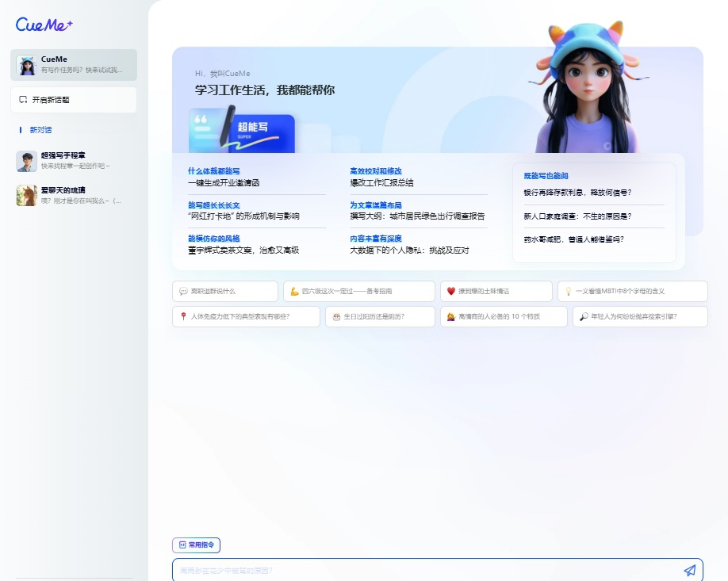
Task: Select 爆改工作汇报总结 example prompt
Action: coord(381,182)
